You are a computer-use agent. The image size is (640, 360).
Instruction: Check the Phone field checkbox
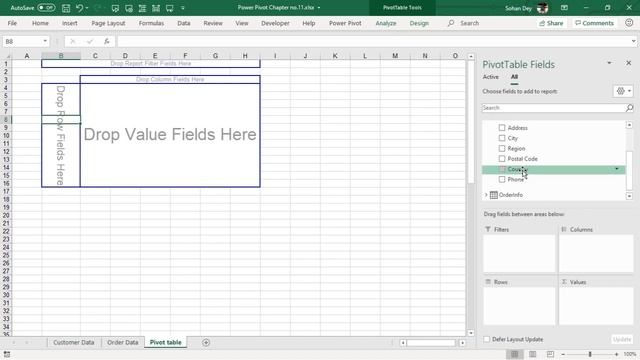[x=502, y=179]
